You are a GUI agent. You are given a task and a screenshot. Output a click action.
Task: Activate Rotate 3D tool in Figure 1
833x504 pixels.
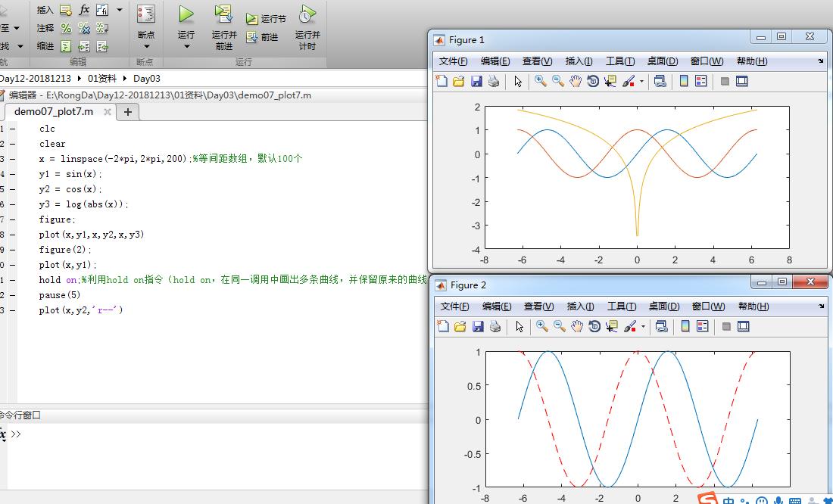[593, 81]
